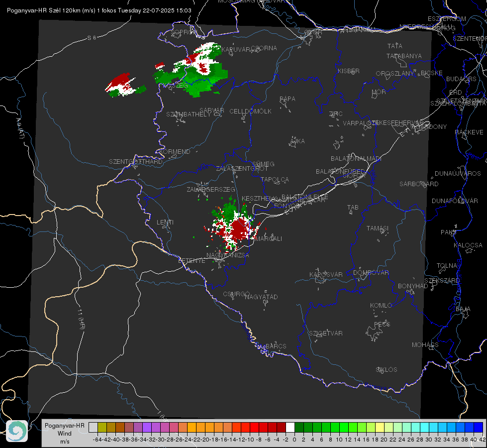Screen dimensions: 487x448
Task: Click the ZALAEGERSZEG city label
Action: pos(211,189)
